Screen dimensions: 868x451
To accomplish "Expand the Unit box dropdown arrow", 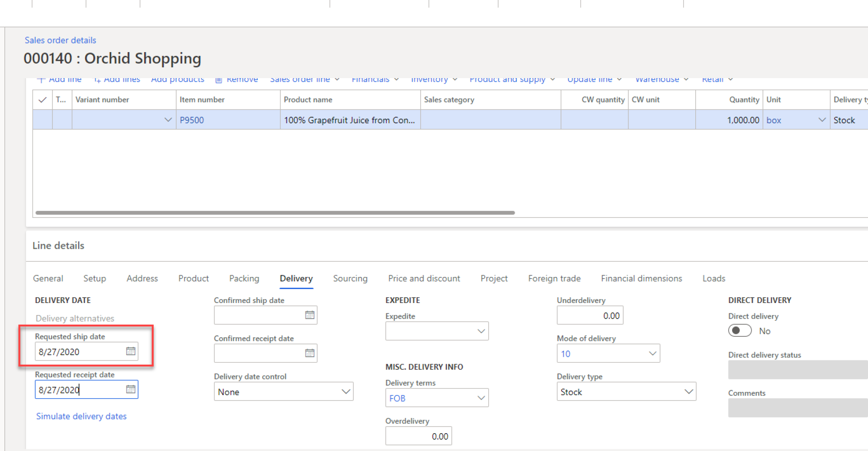I will point(822,120).
